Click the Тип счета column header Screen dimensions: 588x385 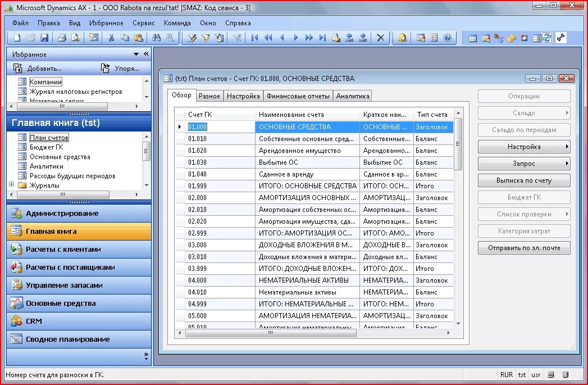[432, 115]
